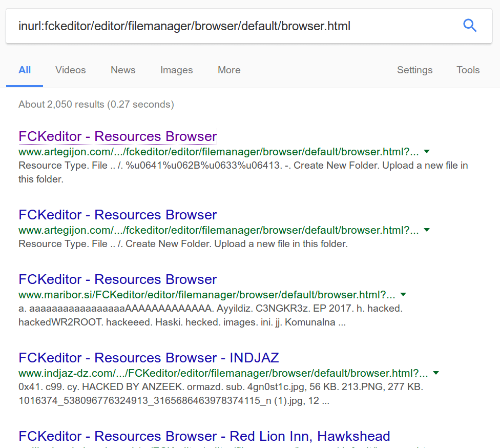The height and width of the screenshot is (448, 500).
Task: Open the Resources Browser - INDJAZ result
Action: [149, 358]
